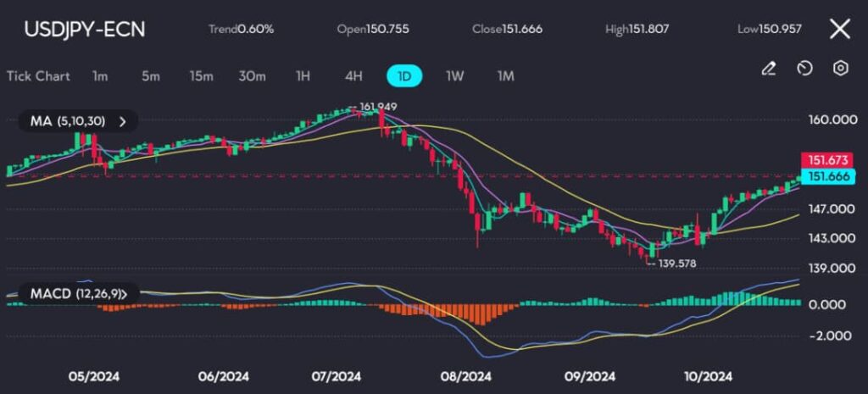Image resolution: width=868 pixels, height=394 pixels.
Task: Switch to Tick Chart view
Action: tap(38, 76)
